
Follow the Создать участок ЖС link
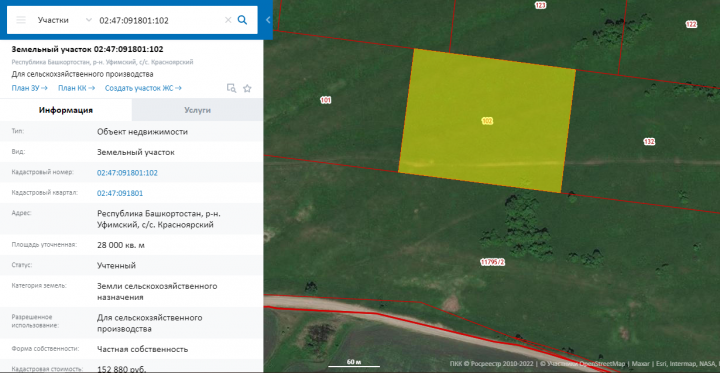click(x=143, y=88)
